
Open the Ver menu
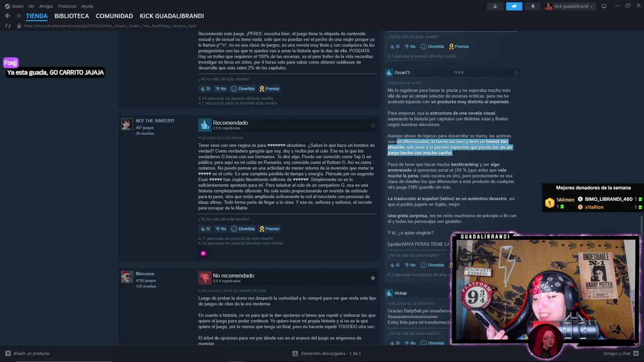point(31,6)
